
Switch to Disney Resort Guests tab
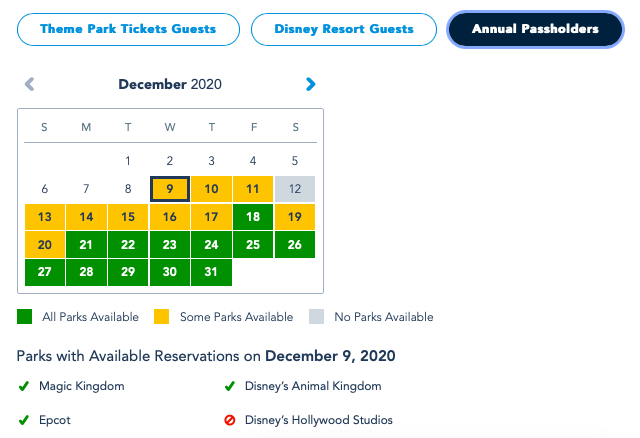click(343, 30)
